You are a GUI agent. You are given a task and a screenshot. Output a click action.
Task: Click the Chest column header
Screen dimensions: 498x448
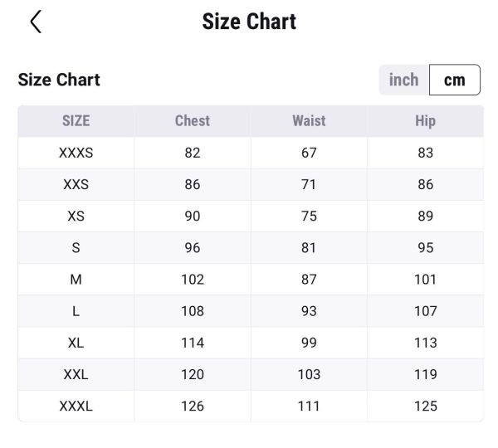(192, 120)
